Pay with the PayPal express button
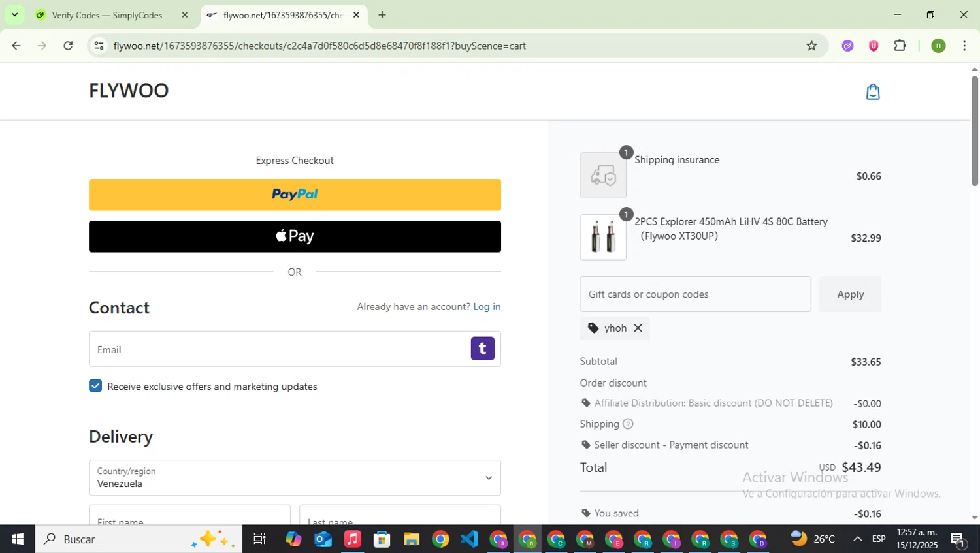This screenshot has height=553, width=980. tap(295, 195)
